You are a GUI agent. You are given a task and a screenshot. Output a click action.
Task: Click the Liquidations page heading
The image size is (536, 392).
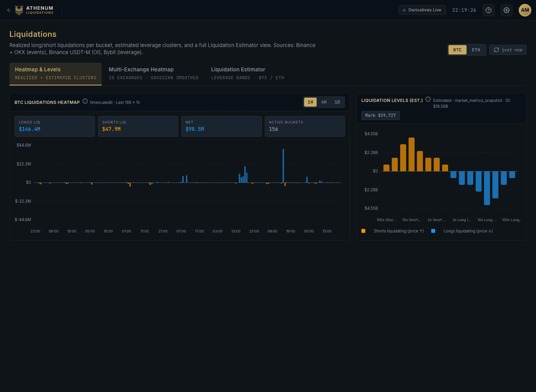pos(33,34)
